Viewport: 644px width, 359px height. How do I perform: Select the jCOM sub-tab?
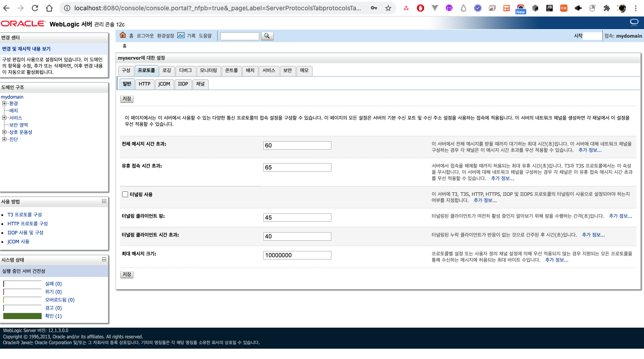pos(164,84)
